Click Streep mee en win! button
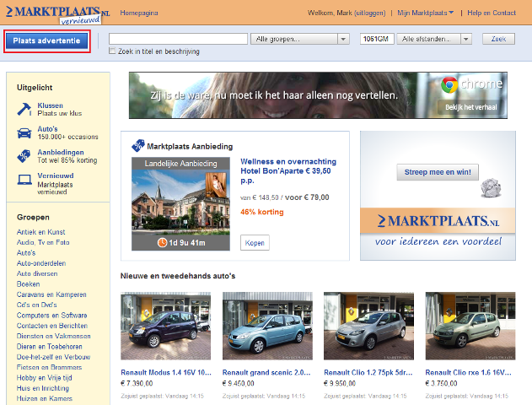 [x=438, y=172]
